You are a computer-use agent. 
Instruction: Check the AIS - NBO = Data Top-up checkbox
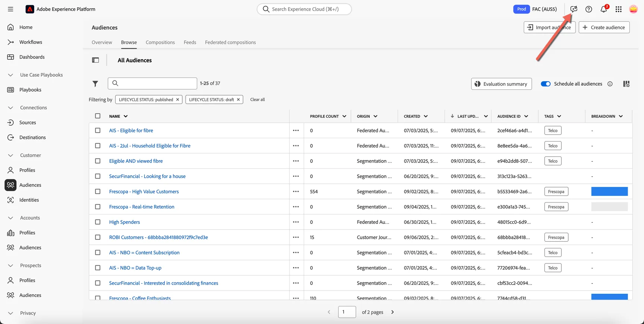click(x=98, y=268)
